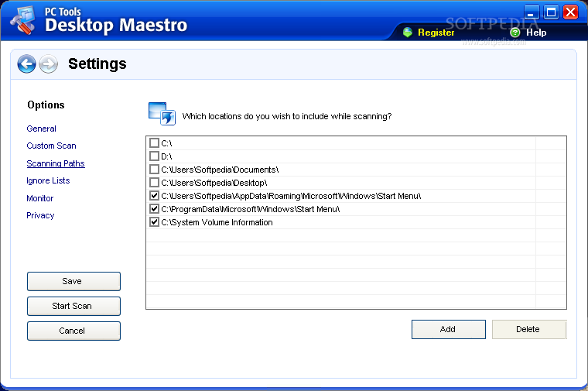Click the Register text link

[436, 33]
